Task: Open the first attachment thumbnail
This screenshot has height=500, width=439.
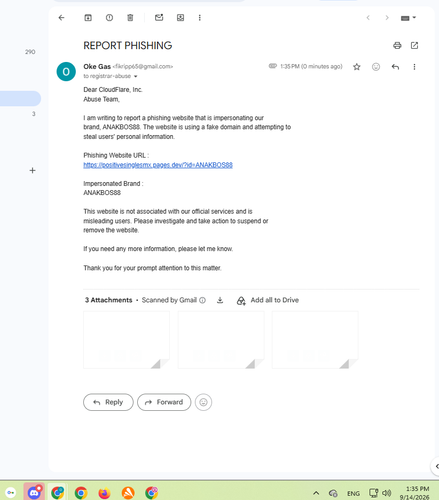Action: click(126, 340)
